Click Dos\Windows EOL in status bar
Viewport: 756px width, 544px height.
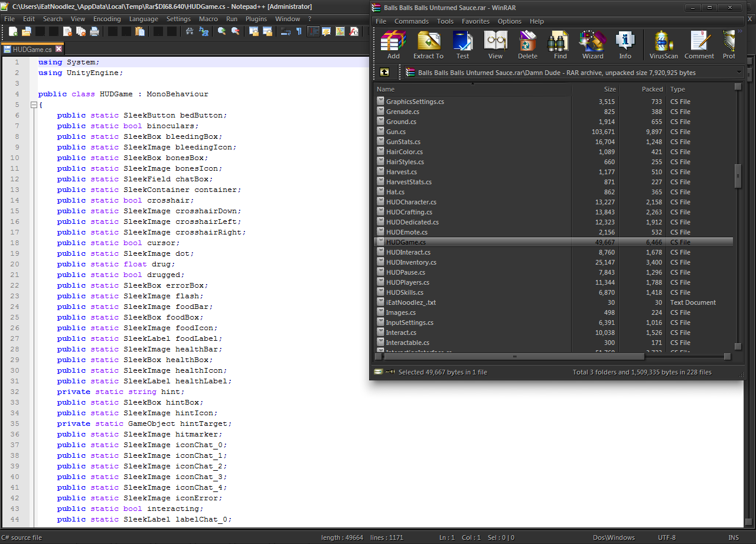[614, 538]
